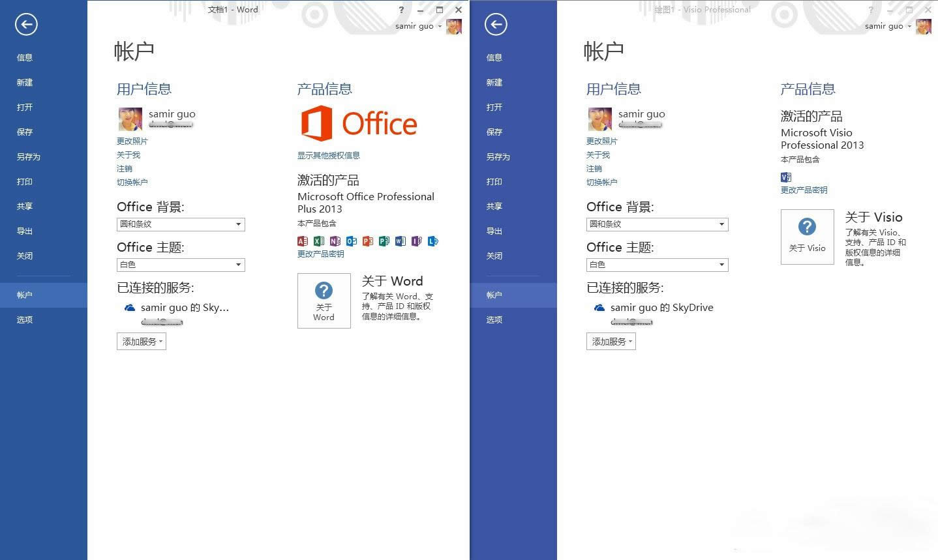Select 导出 (Export) in the Word sidebar
The image size is (938, 560).
coord(25,231)
